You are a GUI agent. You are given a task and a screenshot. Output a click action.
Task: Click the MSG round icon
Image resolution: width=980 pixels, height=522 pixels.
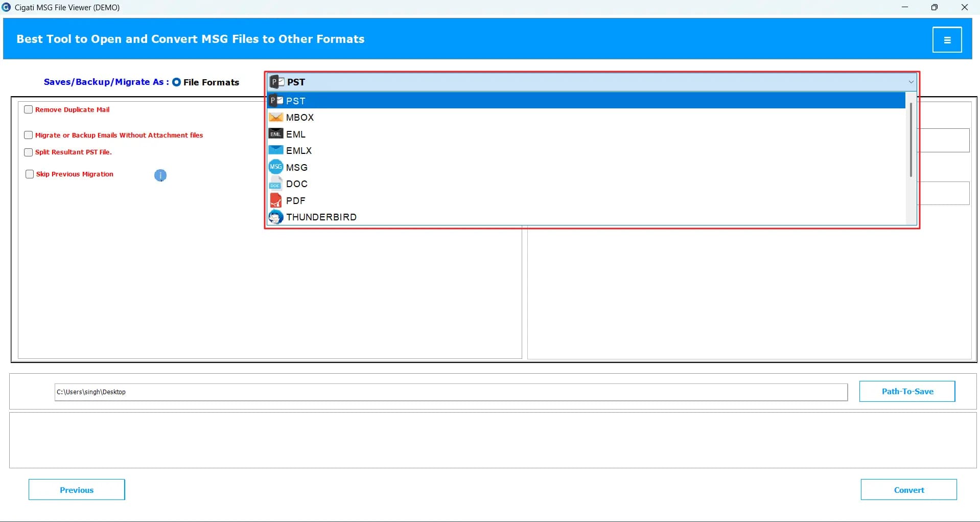pos(276,167)
